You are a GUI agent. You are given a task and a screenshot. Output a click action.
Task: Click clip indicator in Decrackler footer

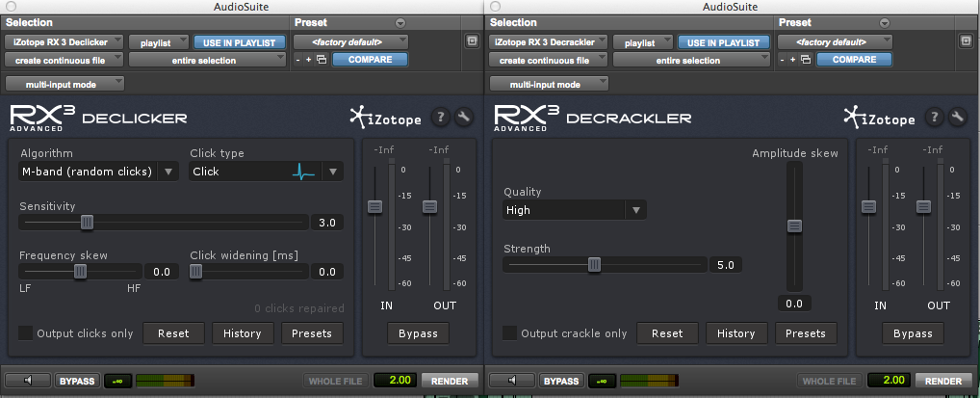[603, 381]
